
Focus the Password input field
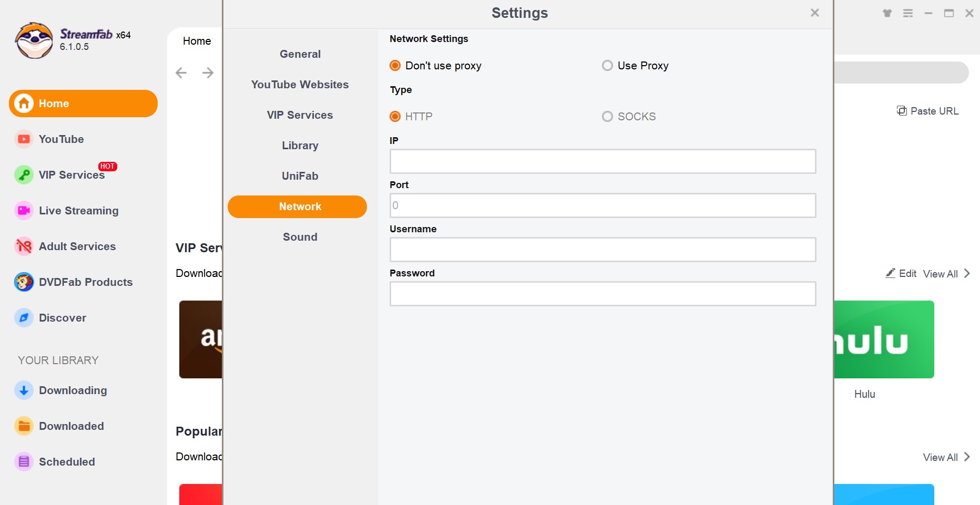click(x=603, y=294)
